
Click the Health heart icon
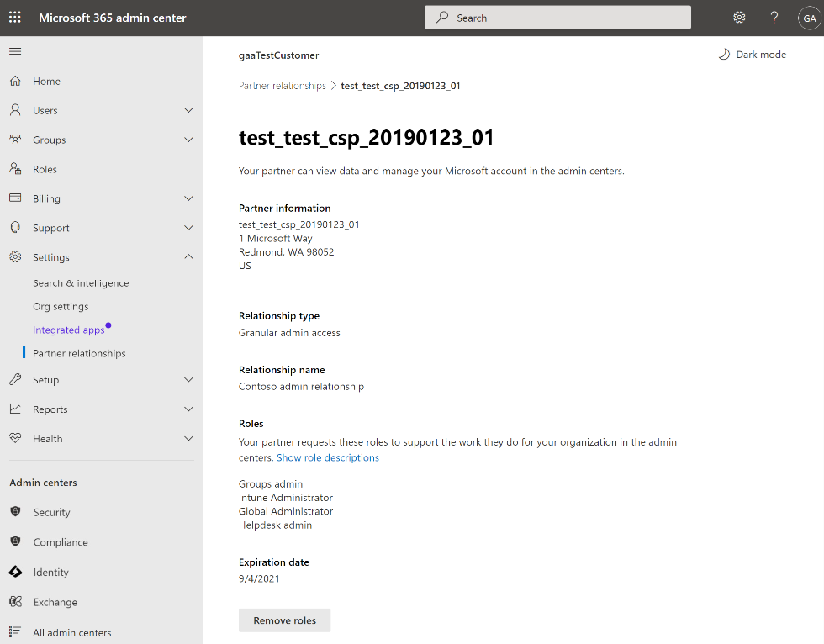(x=15, y=438)
